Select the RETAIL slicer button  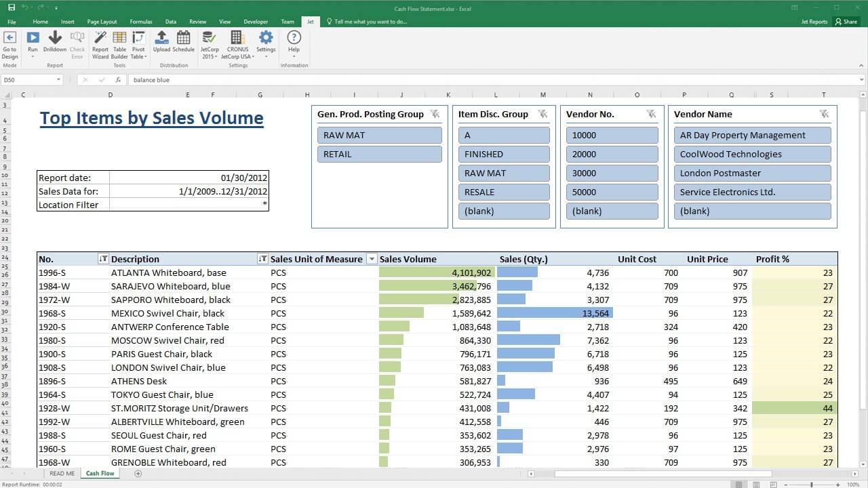(379, 154)
